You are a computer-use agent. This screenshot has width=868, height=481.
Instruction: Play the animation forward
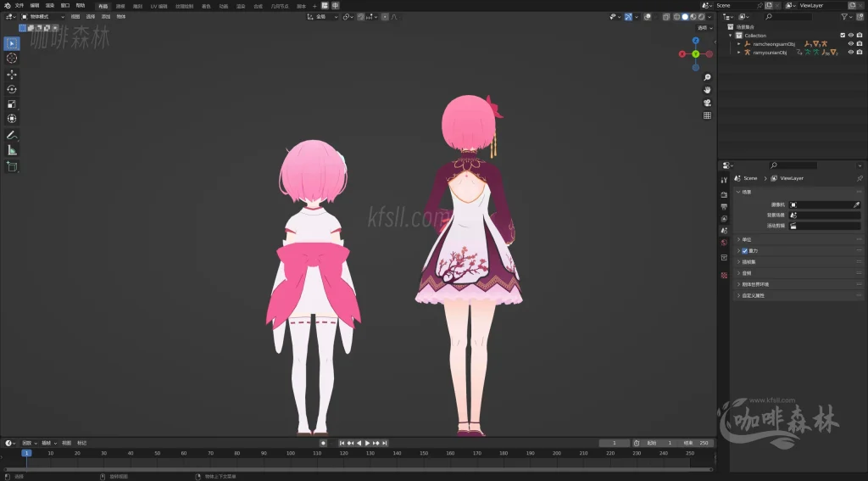[367, 444]
